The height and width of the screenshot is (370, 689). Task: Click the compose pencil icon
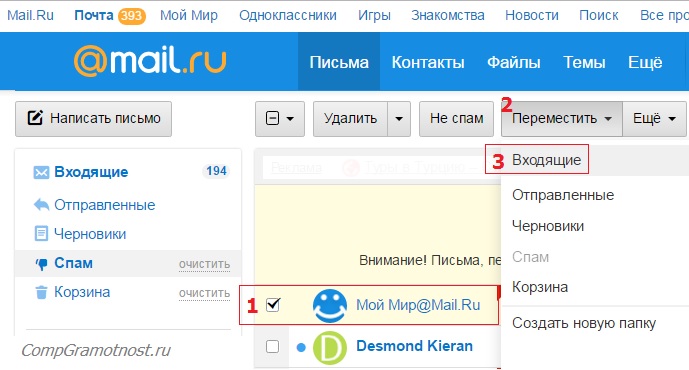click(35, 118)
